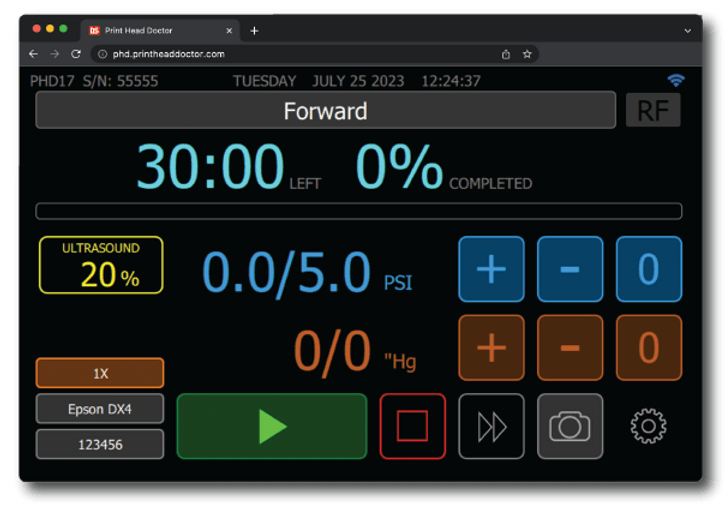Increase vacuum with the orange plus button

491,348
